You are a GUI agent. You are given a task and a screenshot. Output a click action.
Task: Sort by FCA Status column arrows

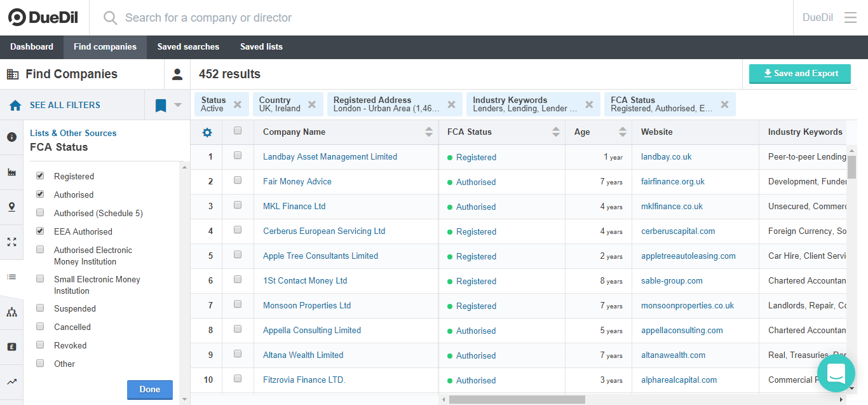point(556,132)
